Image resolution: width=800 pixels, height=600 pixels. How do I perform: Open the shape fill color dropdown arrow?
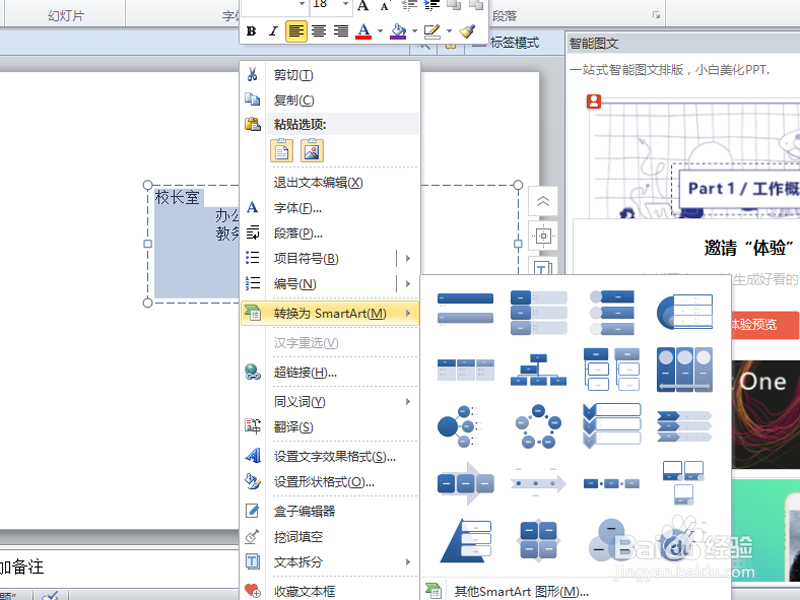[414, 31]
